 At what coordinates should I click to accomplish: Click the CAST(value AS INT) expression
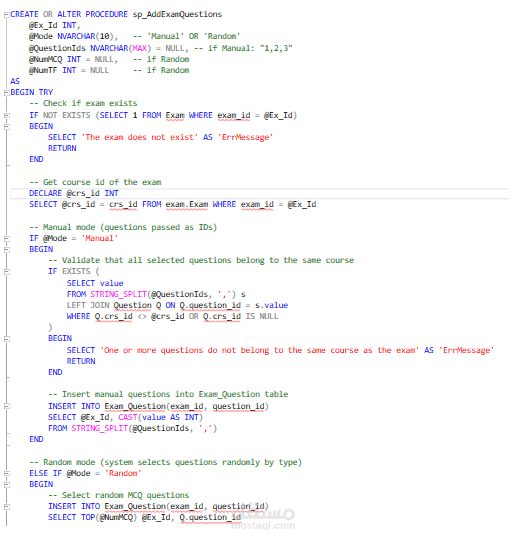160,417
